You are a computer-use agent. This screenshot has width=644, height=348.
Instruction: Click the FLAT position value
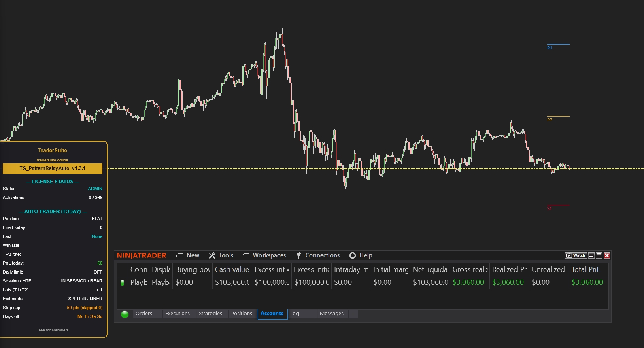pos(97,219)
